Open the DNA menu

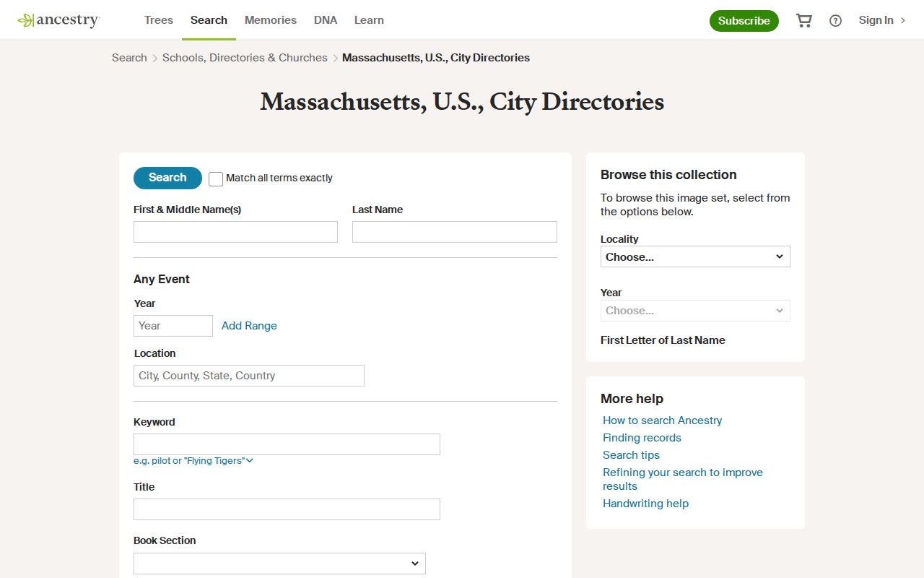pyautogui.click(x=326, y=20)
